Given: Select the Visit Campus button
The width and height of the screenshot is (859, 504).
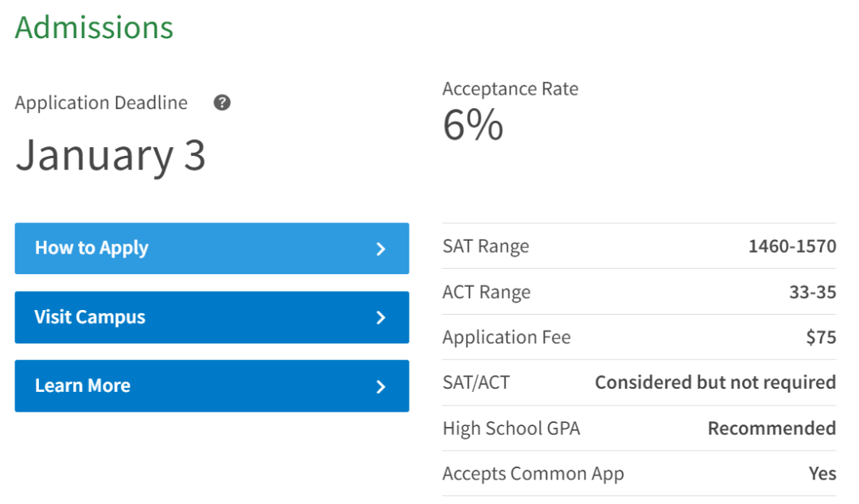Looking at the screenshot, I should click(212, 317).
